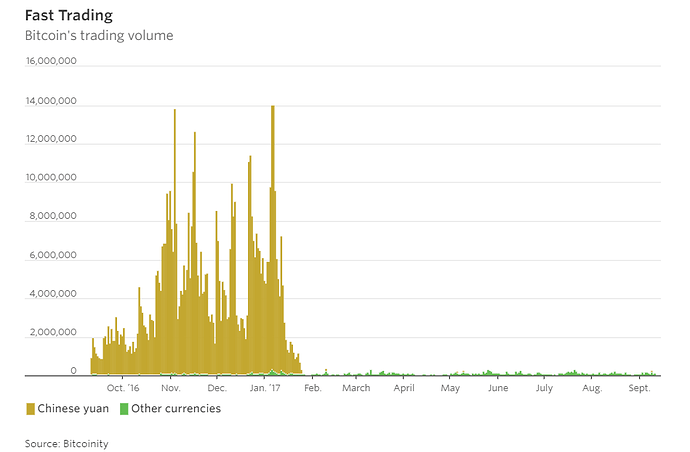
Task: Click the April x-axis label
Action: click(404, 388)
